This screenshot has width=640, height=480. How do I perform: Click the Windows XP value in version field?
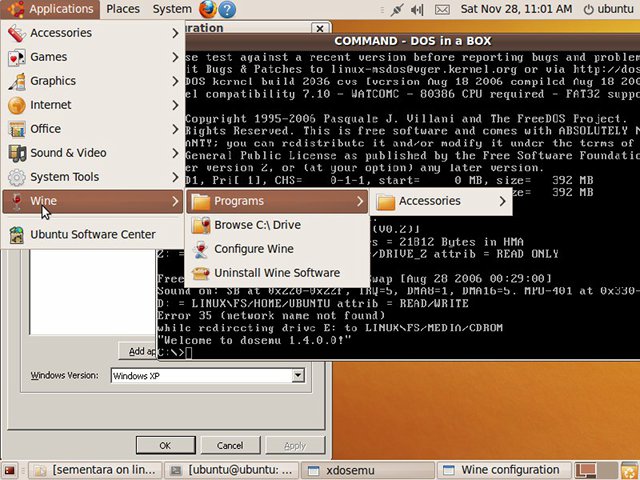[136, 376]
